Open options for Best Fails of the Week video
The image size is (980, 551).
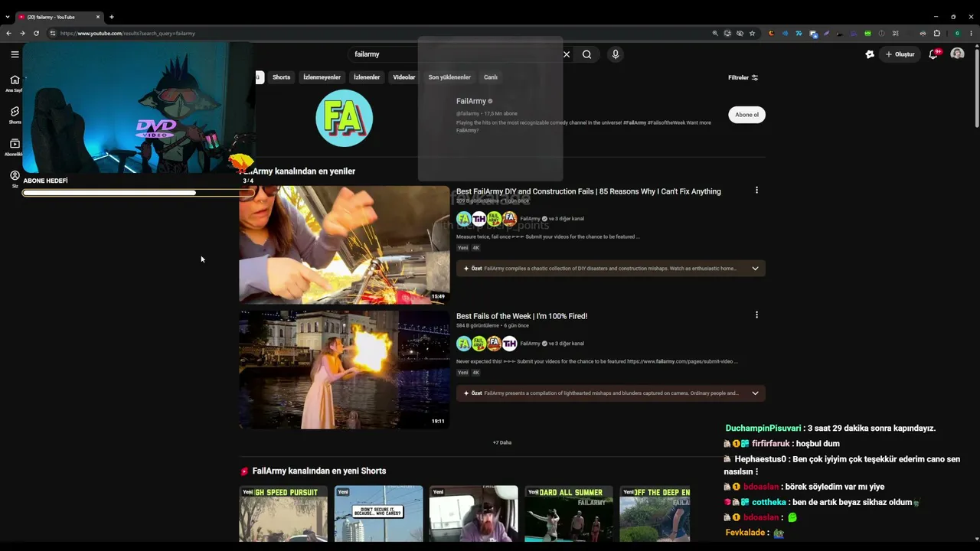click(756, 315)
